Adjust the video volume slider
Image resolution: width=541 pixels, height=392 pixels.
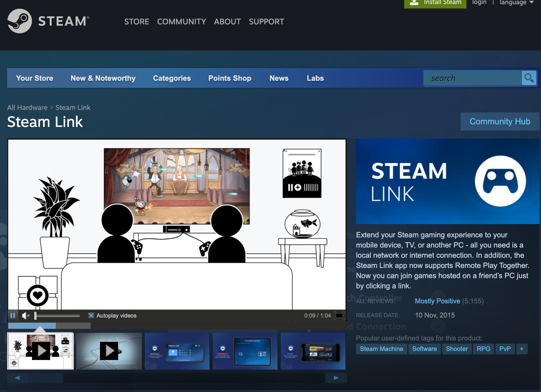coord(57,316)
